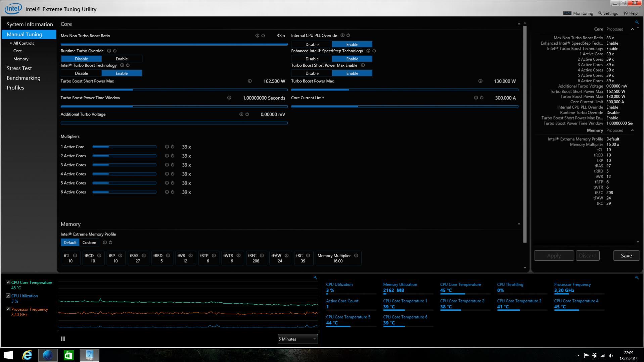This screenshot has width=644, height=362.
Task: Pause the monitoring graph
Action: [63, 339]
